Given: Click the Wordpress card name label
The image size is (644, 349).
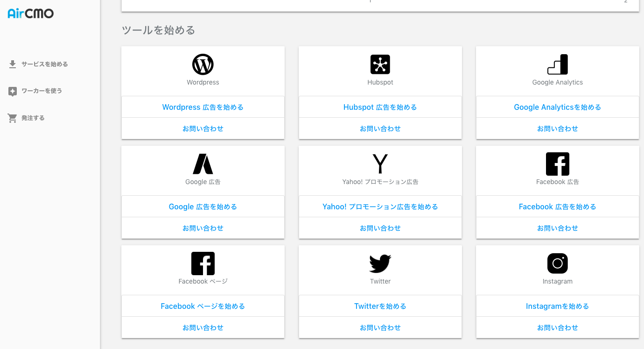Looking at the screenshot, I should click(203, 82).
